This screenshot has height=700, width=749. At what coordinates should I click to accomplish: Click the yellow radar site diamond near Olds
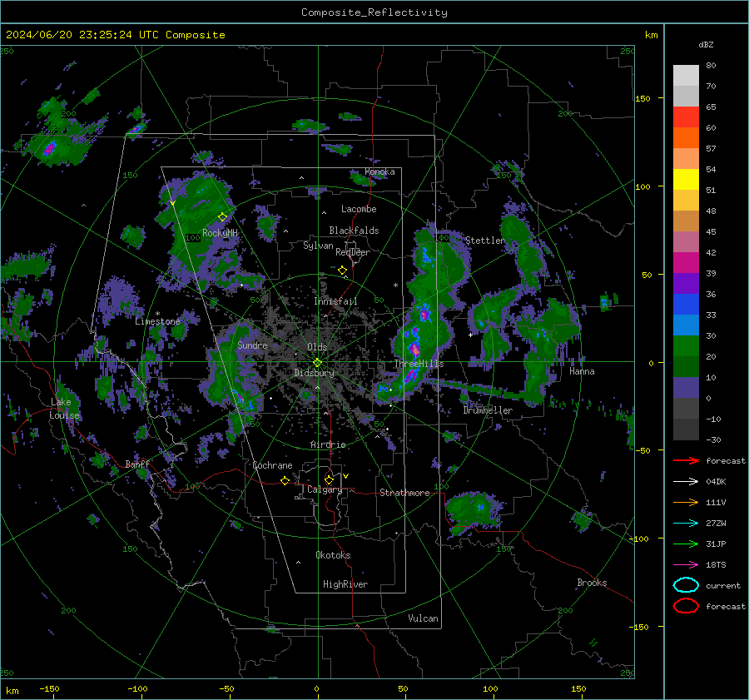(x=317, y=363)
